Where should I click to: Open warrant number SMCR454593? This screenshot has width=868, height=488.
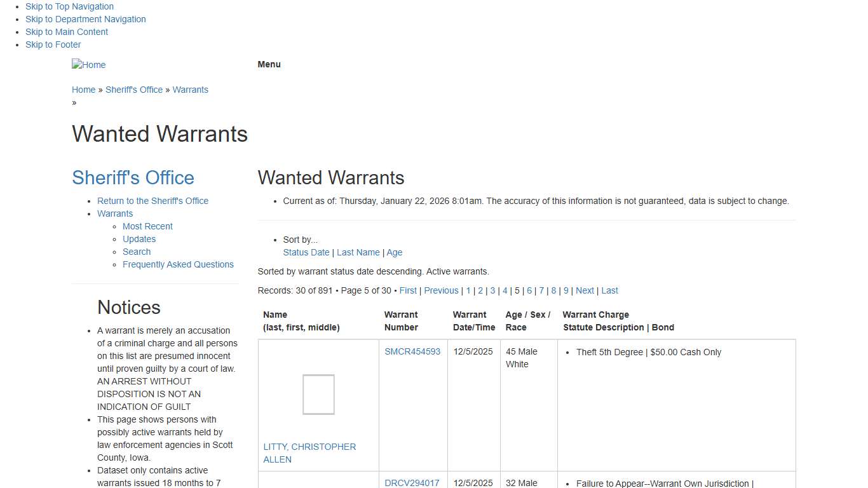coord(412,351)
